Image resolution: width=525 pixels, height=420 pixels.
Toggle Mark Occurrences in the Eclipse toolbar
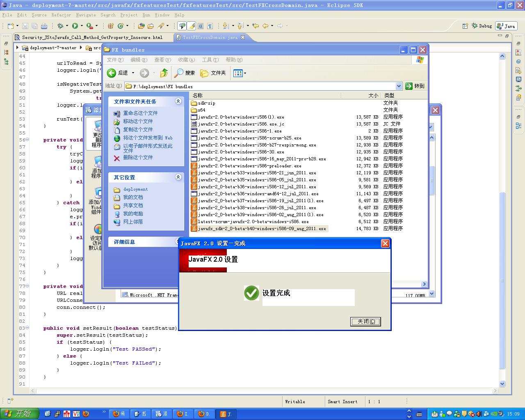192,26
